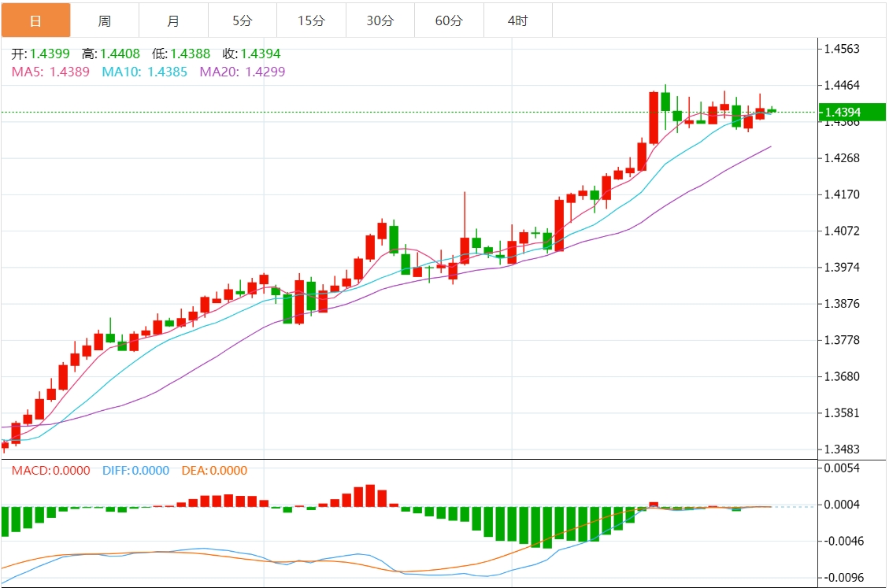Click the tallest red MACD histogram bar
Screen dimensions: 889x588
tap(370, 496)
